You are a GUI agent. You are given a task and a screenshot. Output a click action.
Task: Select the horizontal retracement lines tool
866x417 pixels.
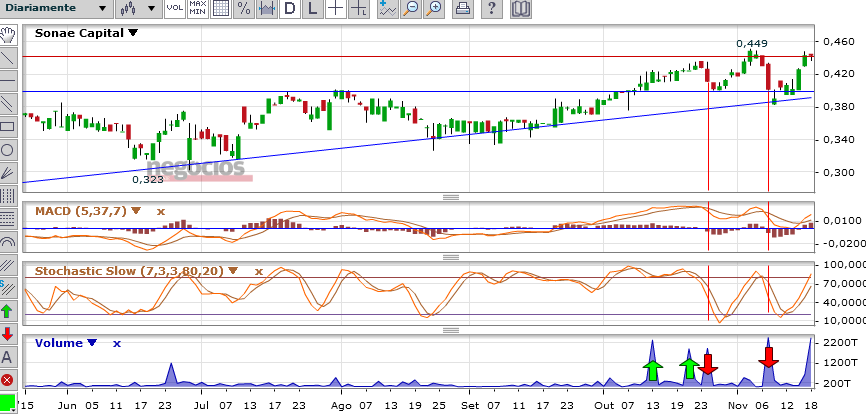[x=8, y=219]
